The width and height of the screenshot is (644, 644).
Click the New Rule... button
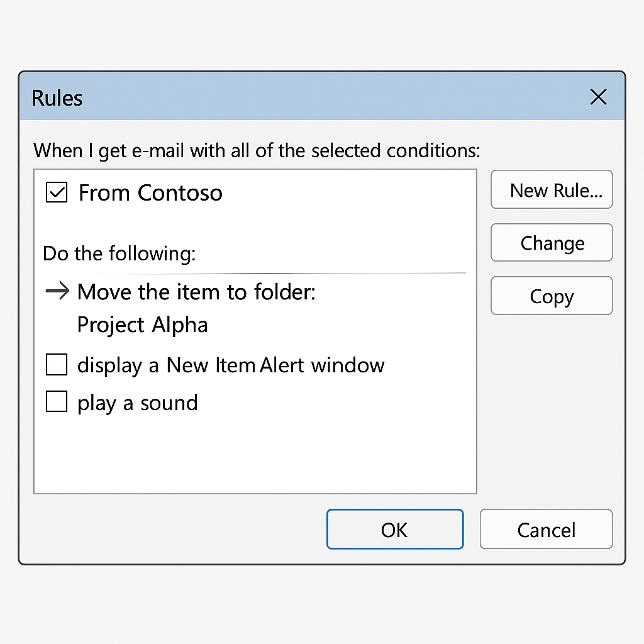pos(552,189)
